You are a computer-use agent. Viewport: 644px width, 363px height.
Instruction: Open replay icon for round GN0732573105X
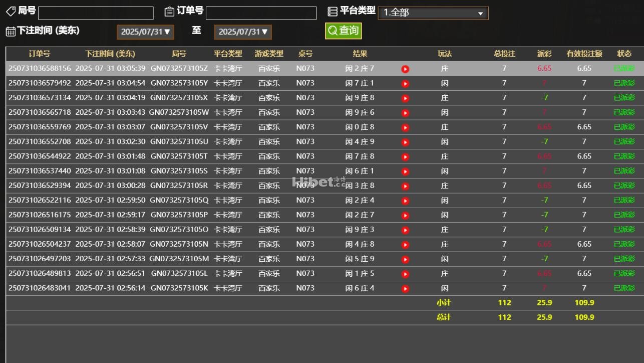[x=405, y=98]
